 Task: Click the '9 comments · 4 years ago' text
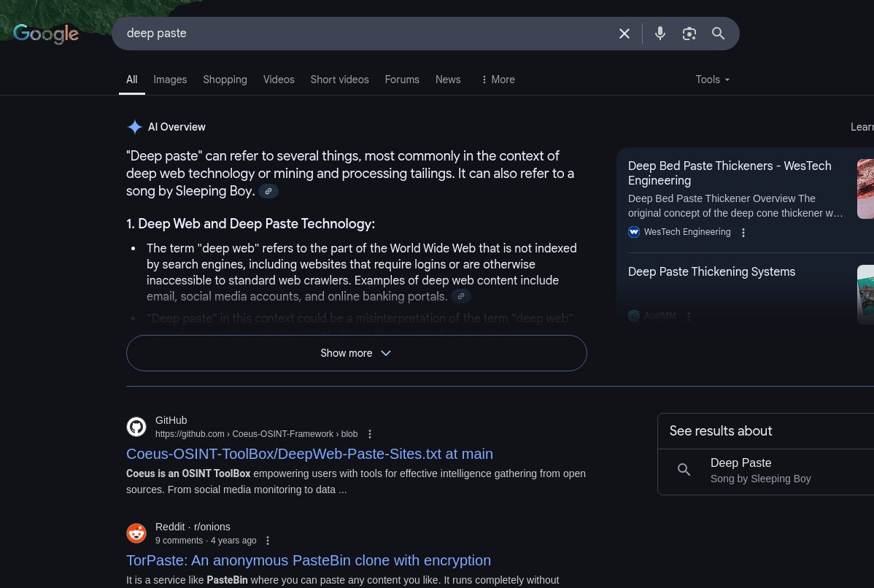coord(206,541)
